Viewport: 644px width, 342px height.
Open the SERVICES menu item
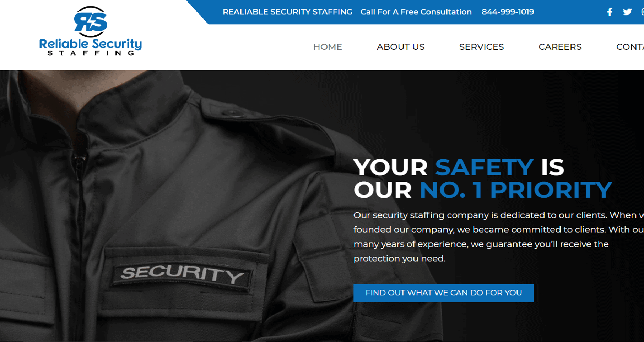tap(482, 47)
